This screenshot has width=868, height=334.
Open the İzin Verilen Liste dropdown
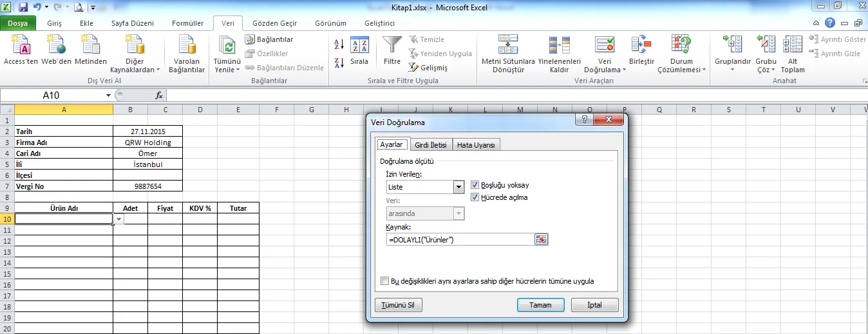[x=458, y=187]
